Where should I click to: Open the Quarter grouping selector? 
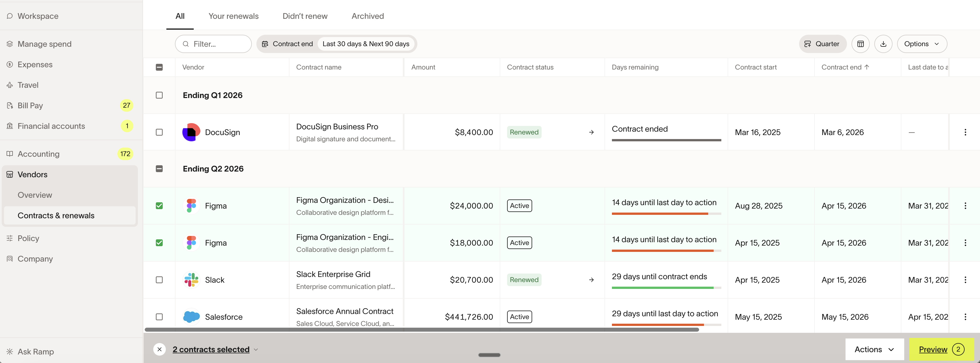click(x=822, y=44)
